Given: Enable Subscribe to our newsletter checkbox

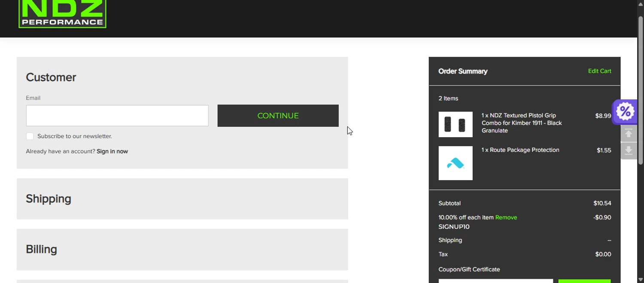Looking at the screenshot, I should (x=30, y=136).
